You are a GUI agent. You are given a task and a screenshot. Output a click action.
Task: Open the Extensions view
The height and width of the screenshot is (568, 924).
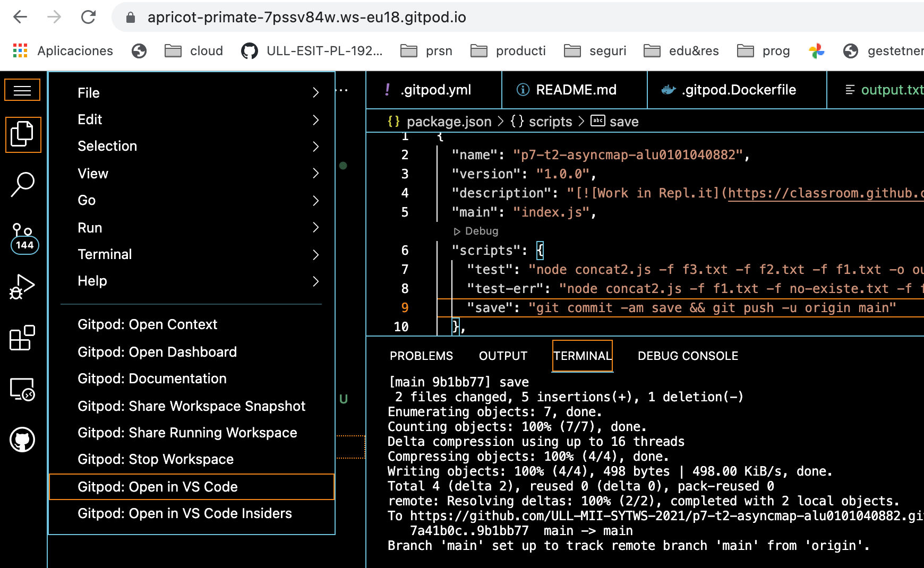[x=23, y=338]
